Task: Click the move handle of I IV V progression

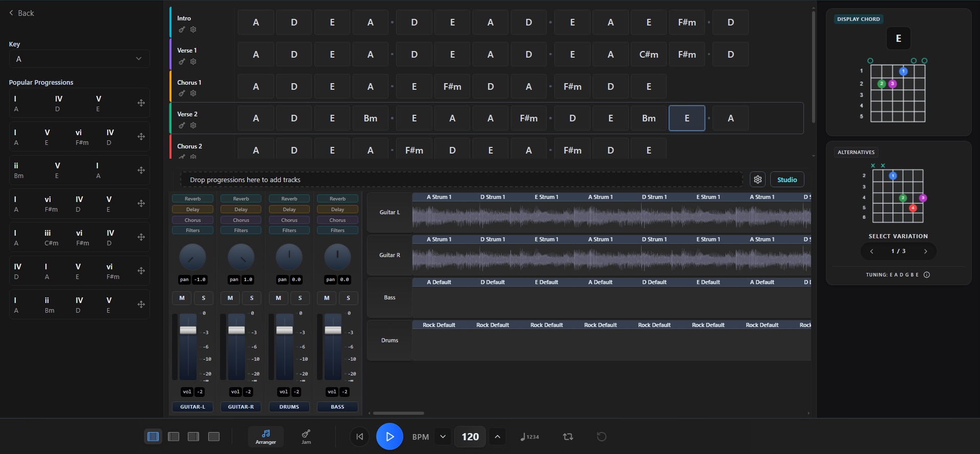Action: [x=141, y=103]
